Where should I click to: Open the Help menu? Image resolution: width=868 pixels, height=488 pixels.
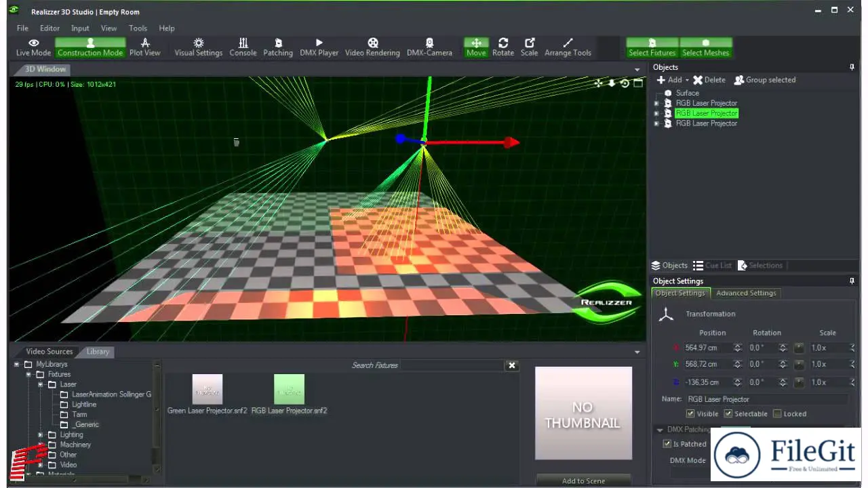[167, 28]
